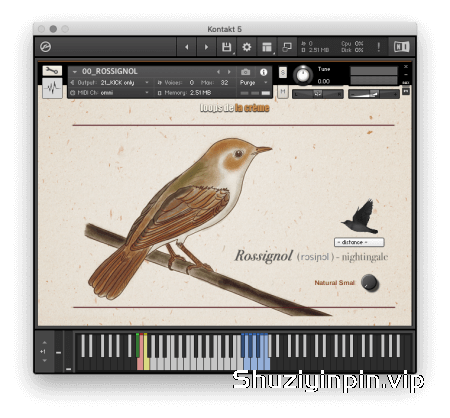
Task: Open the Purge dropdown menu
Action: [x=254, y=82]
